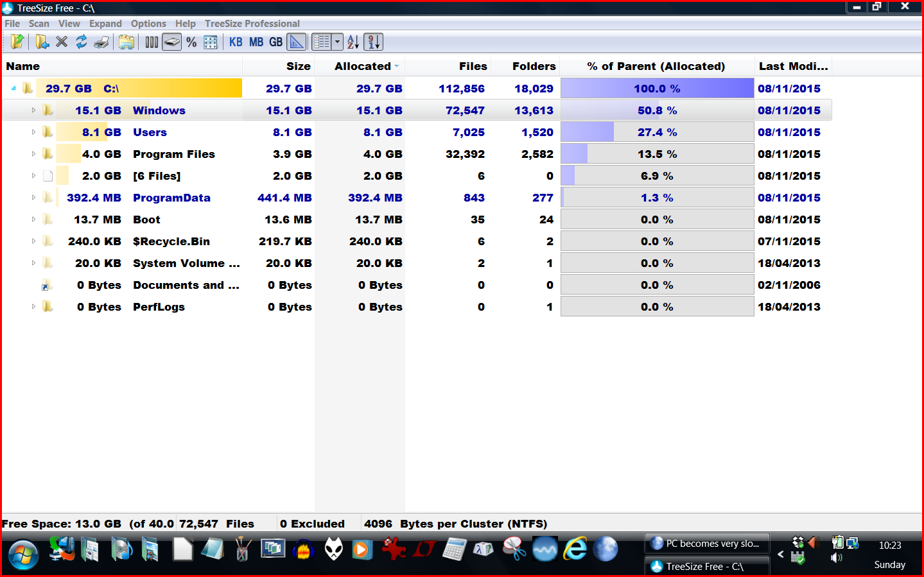Open the view details dropdown arrow
This screenshot has width=924, height=577.
(x=338, y=42)
